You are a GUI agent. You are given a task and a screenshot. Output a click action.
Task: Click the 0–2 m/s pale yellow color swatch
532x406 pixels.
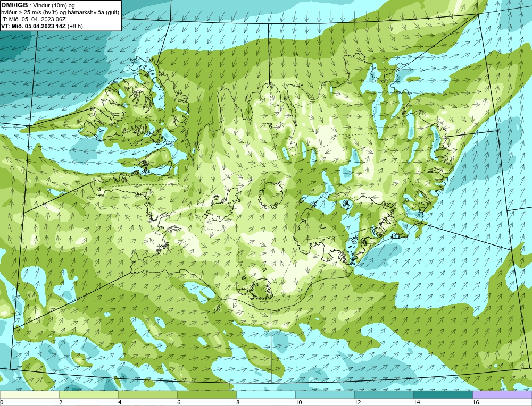29,395
